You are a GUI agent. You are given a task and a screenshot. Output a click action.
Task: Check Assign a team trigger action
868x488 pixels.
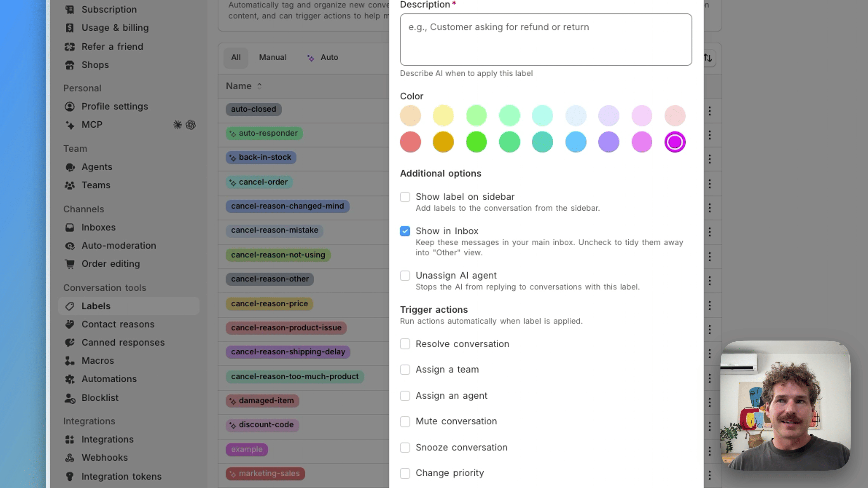click(x=405, y=369)
